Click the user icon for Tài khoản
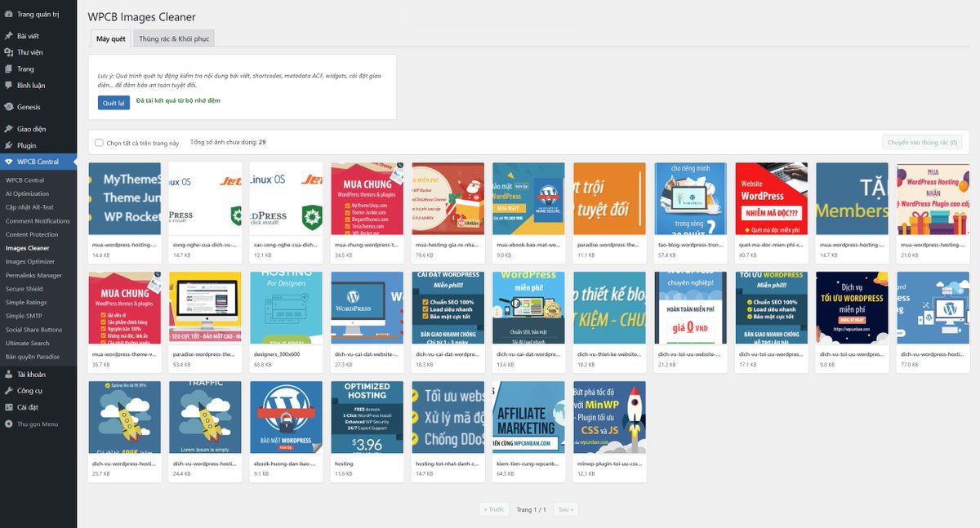This screenshot has width=980, height=528. [x=8, y=374]
